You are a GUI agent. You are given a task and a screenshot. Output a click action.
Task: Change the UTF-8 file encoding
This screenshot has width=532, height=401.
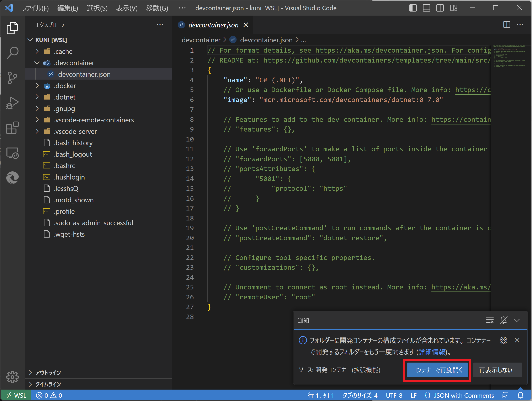point(394,395)
